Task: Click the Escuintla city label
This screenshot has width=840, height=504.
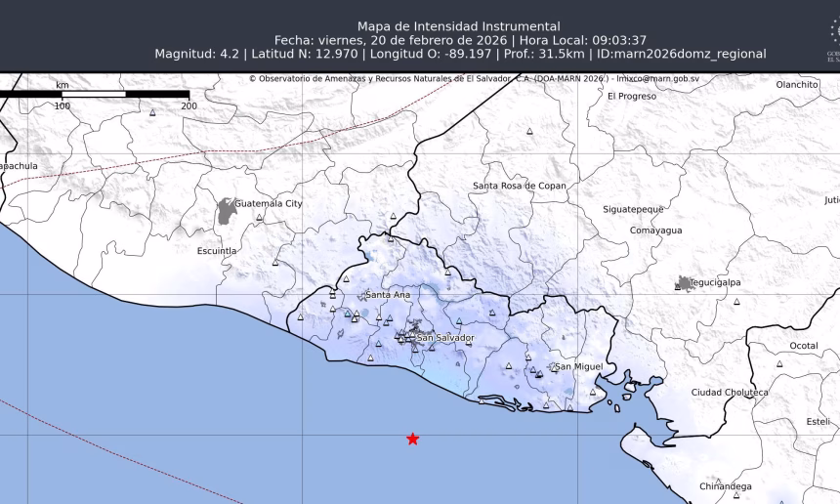Action: (217, 251)
